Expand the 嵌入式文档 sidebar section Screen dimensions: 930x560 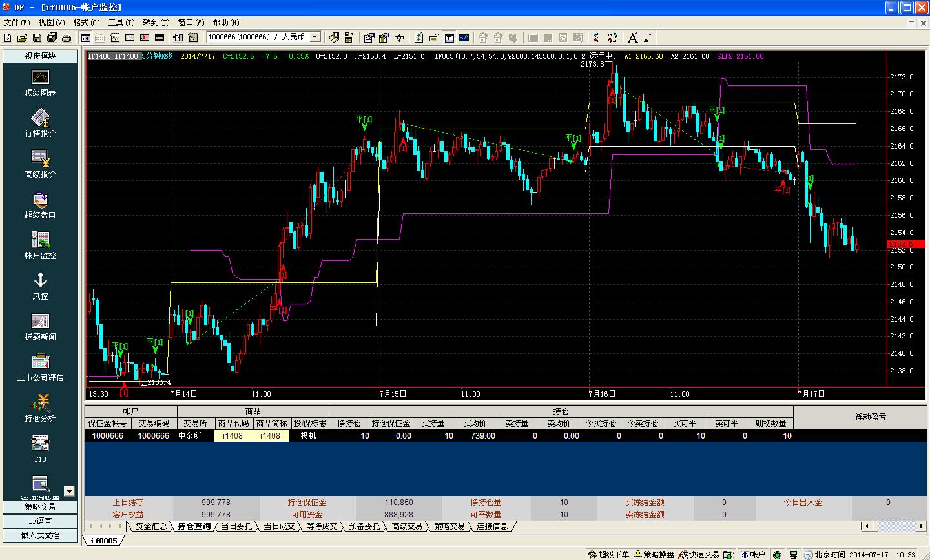[40, 535]
